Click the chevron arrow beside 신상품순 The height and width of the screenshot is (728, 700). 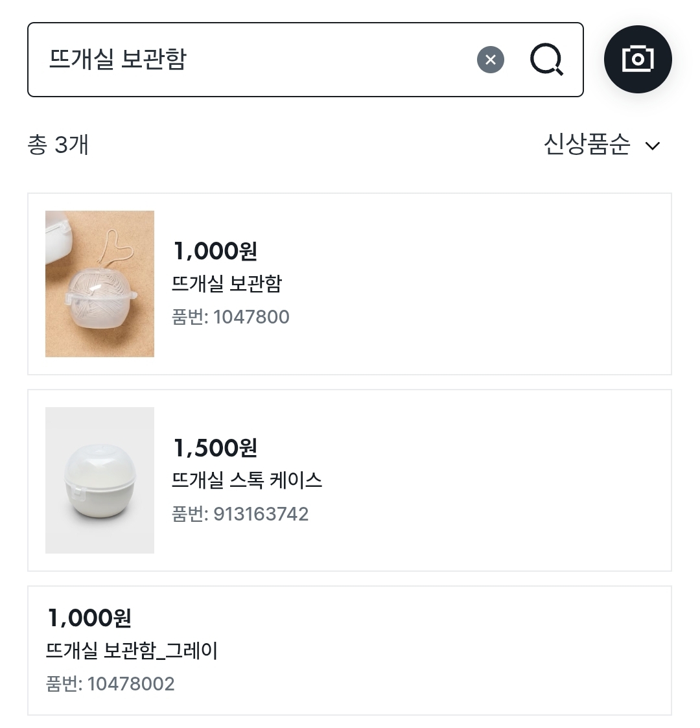(653, 146)
